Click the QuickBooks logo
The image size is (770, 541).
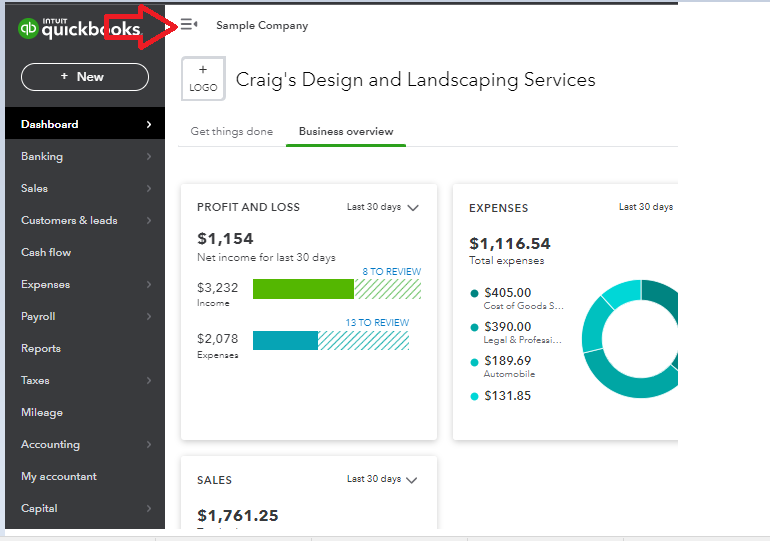(80, 29)
